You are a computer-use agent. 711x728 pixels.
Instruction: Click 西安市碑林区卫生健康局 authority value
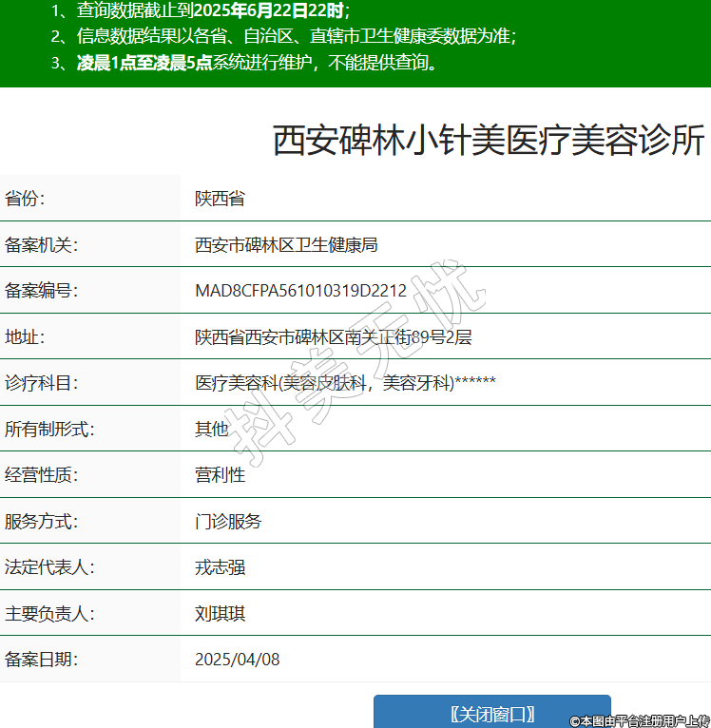pyautogui.click(x=286, y=245)
